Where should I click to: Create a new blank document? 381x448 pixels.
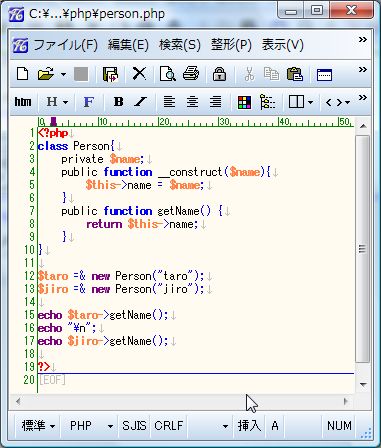coord(22,74)
